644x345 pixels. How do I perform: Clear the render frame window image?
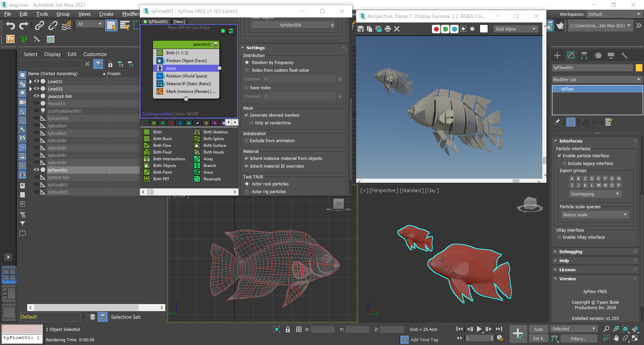397,29
